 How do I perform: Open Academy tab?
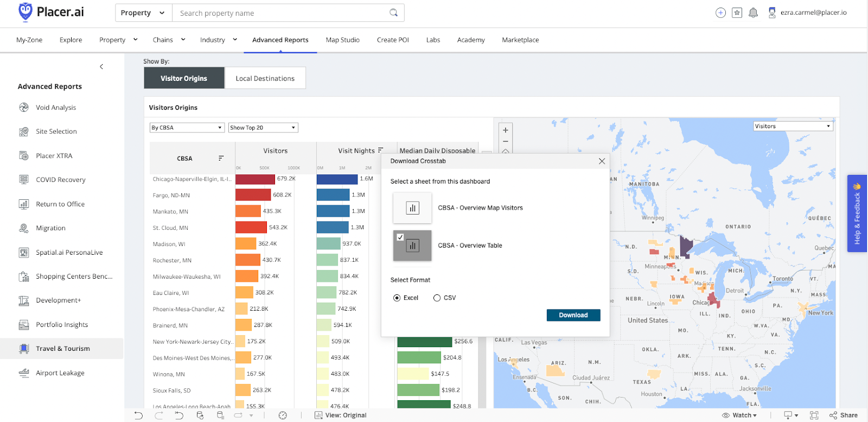[x=471, y=40]
